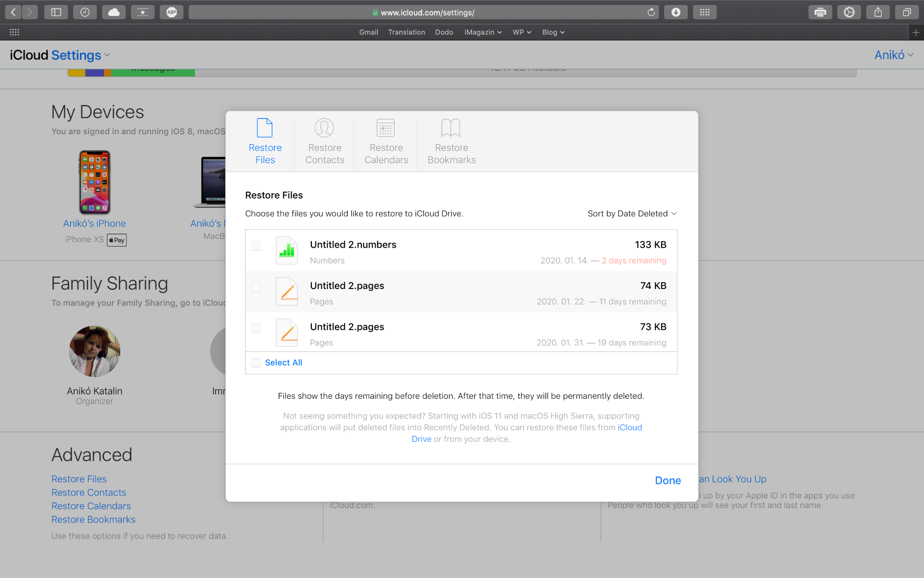Click the Safari share icon
This screenshot has width=924, height=578.
point(878,13)
